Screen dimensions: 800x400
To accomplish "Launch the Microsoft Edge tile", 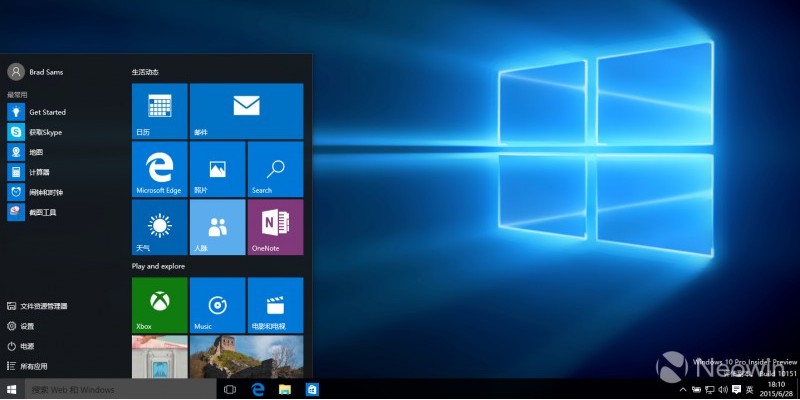I will 160,169.
